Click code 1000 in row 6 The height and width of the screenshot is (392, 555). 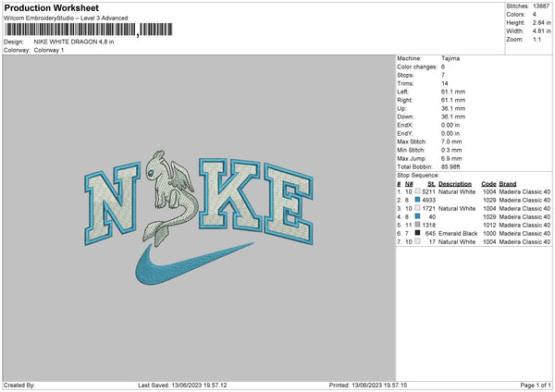coord(489,234)
